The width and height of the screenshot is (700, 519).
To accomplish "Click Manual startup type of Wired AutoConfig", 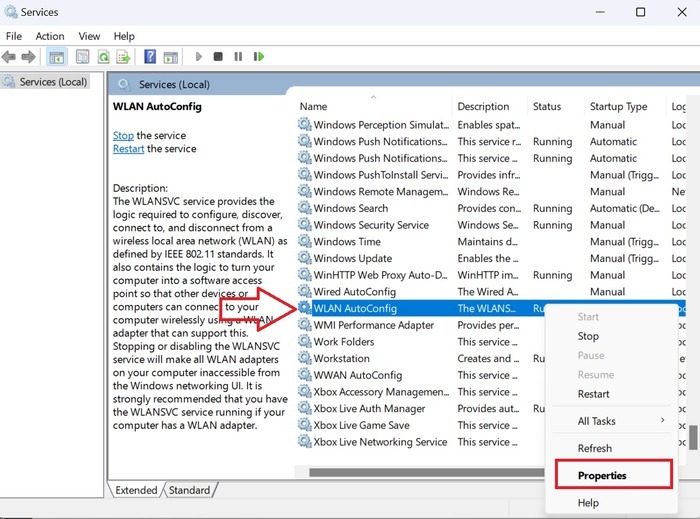I will coord(607,291).
